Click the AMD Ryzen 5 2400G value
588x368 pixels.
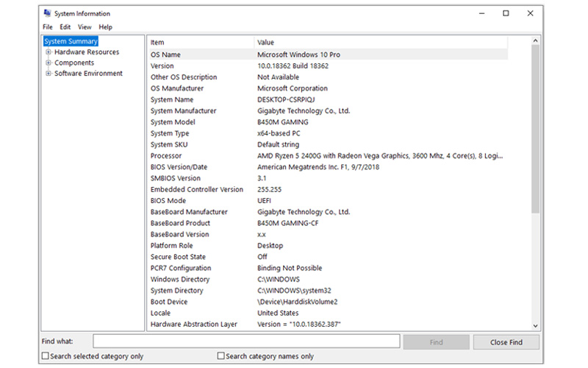[x=380, y=156]
